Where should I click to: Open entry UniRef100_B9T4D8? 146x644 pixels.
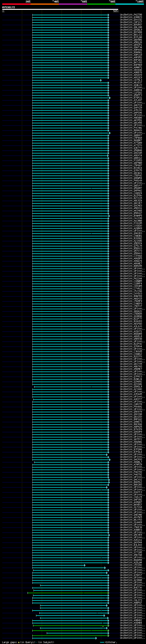click(131, 32)
